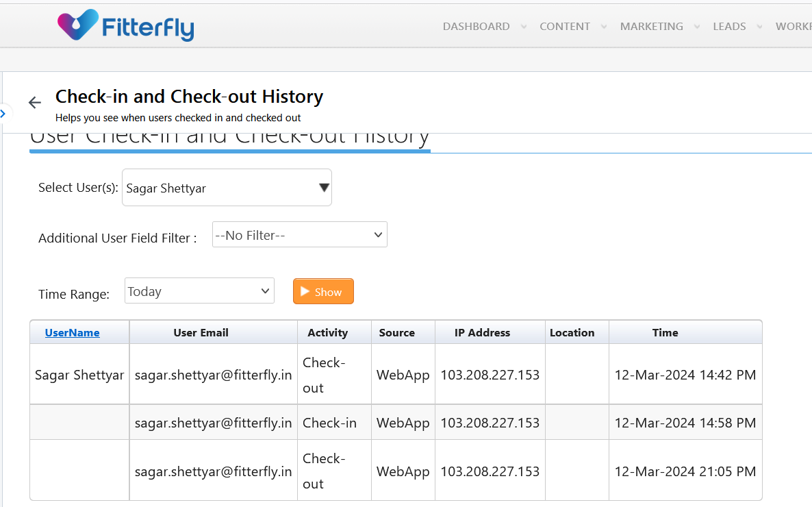Screen dimensions: 812x507
Task: Open the Leads menu
Action: 729,27
